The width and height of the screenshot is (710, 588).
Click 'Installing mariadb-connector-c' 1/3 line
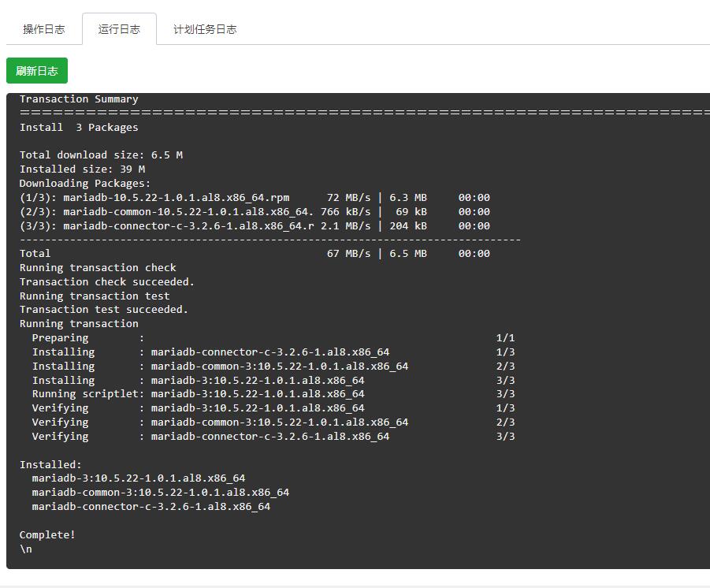click(273, 352)
